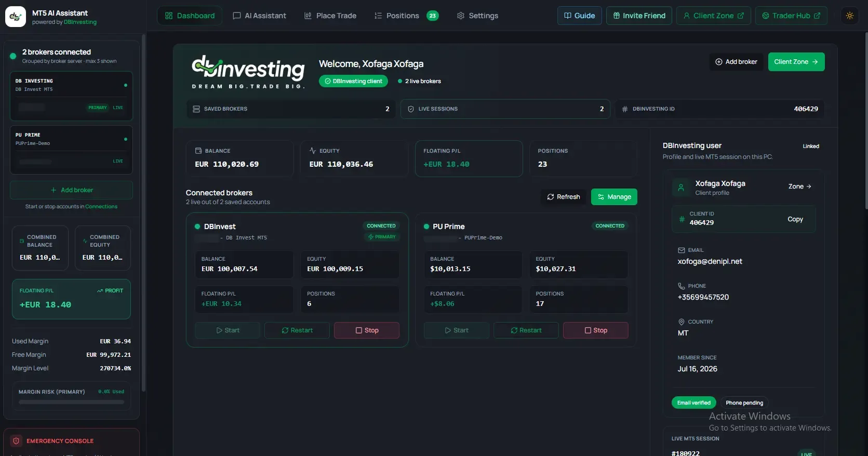This screenshot has width=868, height=456.
Task: Click the Manage brokers button
Action: click(614, 197)
